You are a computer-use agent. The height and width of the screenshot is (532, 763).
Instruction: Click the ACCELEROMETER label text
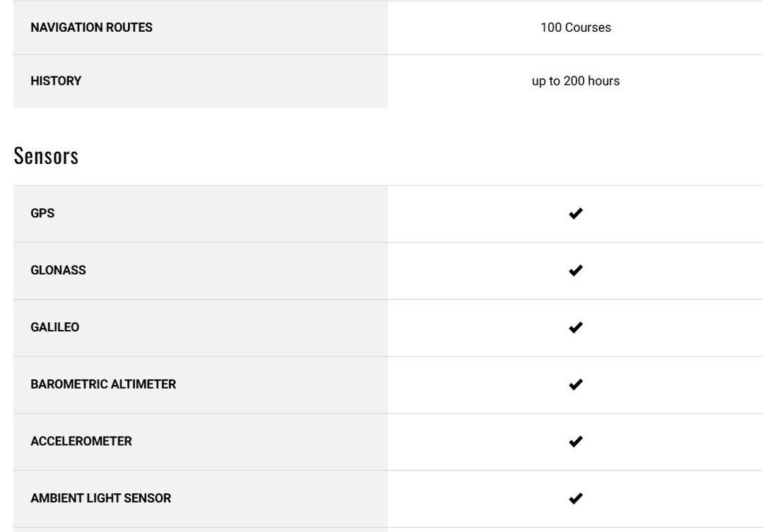(81, 442)
